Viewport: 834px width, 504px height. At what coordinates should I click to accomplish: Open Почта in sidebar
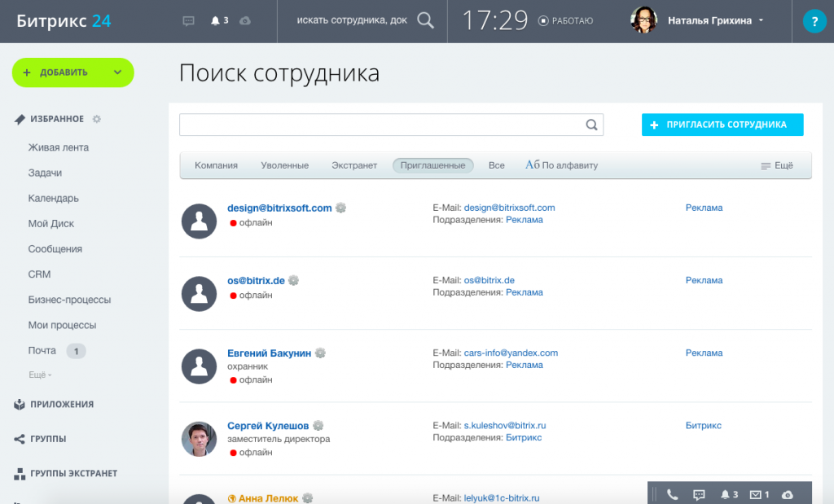[x=42, y=350]
